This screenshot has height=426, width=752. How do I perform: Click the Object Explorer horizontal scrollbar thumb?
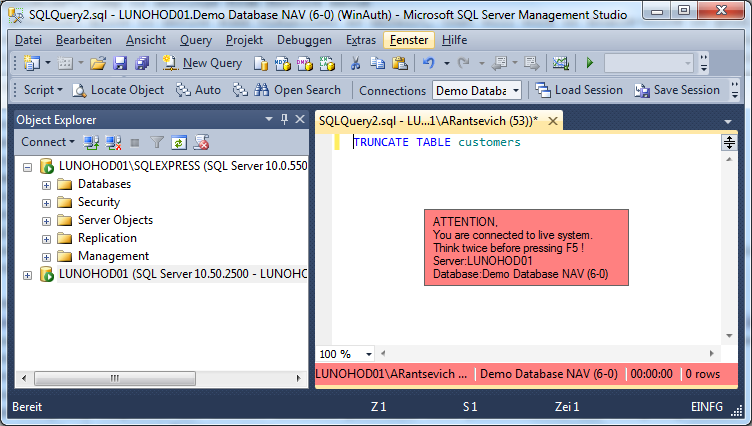click(x=115, y=378)
